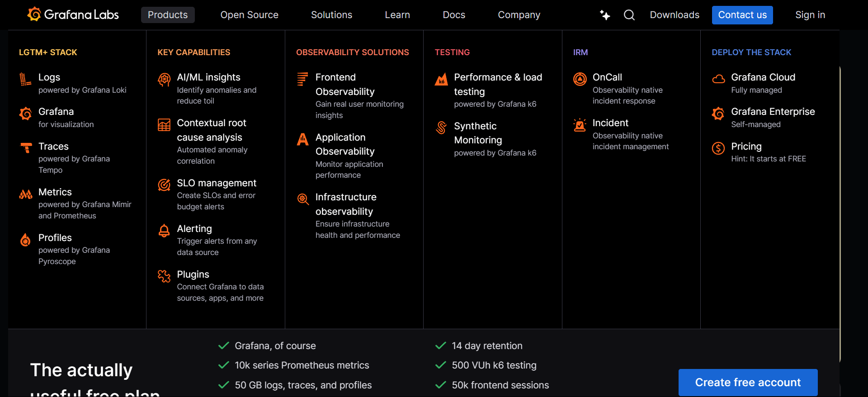Open the Solutions menu
The height and width of the screenshot is (397, 868).
[x=331, y=15]
